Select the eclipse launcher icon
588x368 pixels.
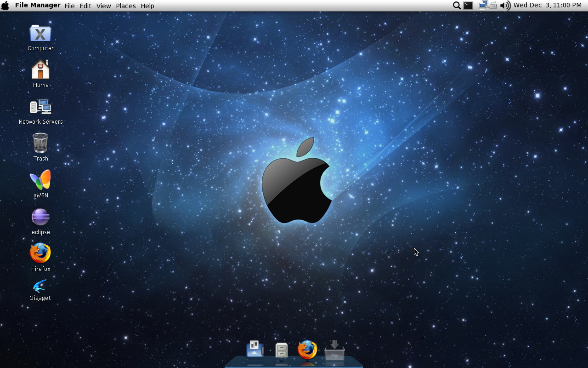pyautogui.click(x=40, y=217)
